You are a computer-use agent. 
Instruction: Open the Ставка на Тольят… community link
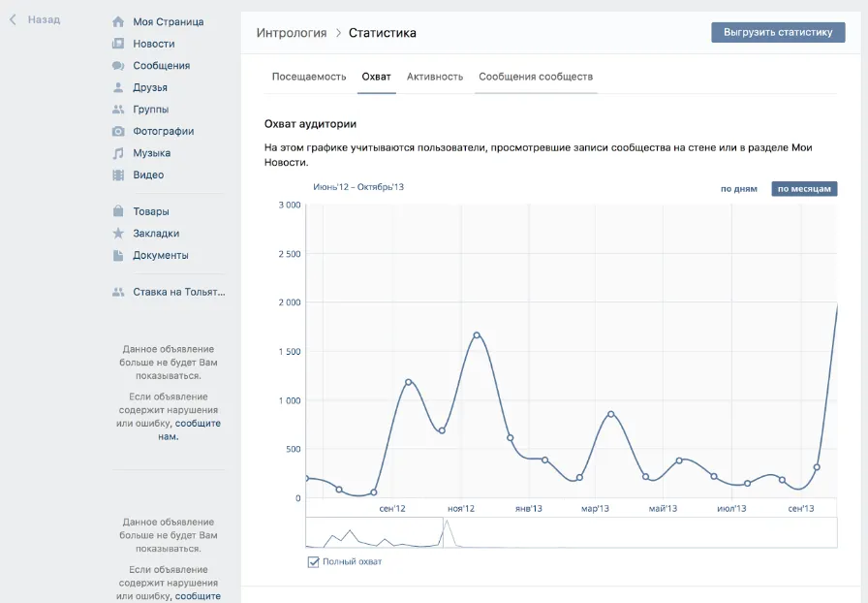179,292
